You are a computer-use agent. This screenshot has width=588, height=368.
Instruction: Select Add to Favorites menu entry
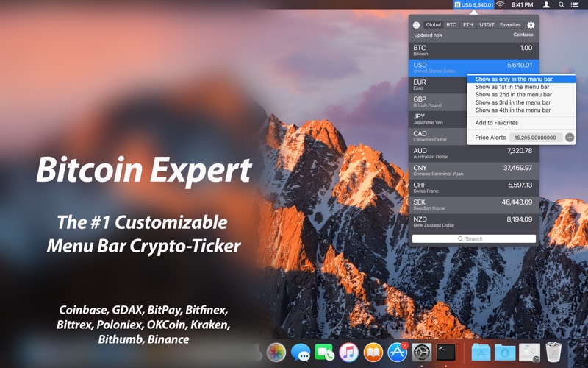[x=497, y=123]
